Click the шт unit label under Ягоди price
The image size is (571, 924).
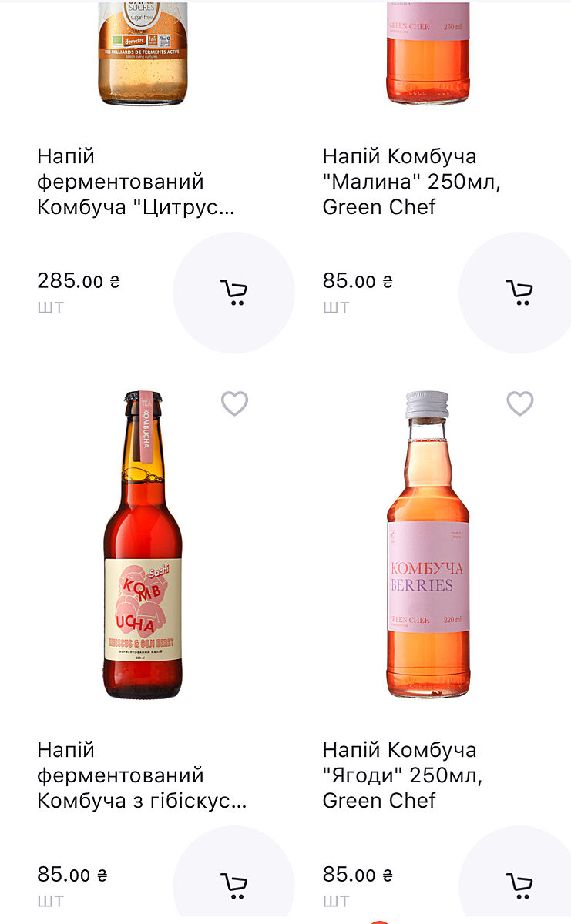(x=336, y=901)
